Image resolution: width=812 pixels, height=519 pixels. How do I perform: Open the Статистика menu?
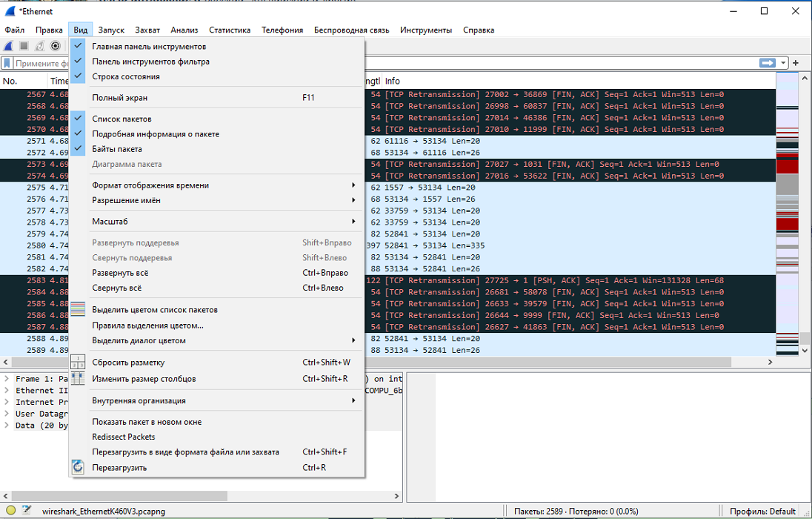point(230,30)
